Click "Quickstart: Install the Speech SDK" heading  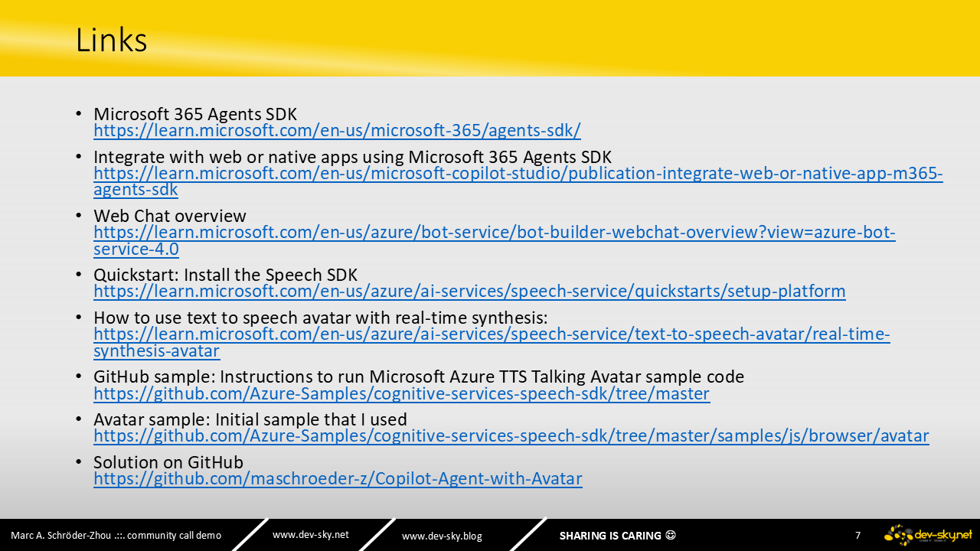[x=225, y=275]
